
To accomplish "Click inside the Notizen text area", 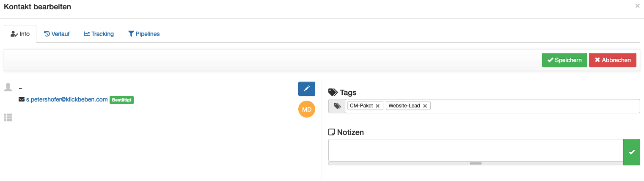I will click(476, 150).
